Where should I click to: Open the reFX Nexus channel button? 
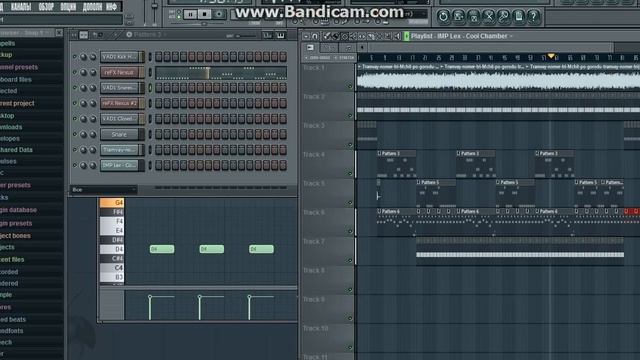pyautogui.click(x=120, y=72)
